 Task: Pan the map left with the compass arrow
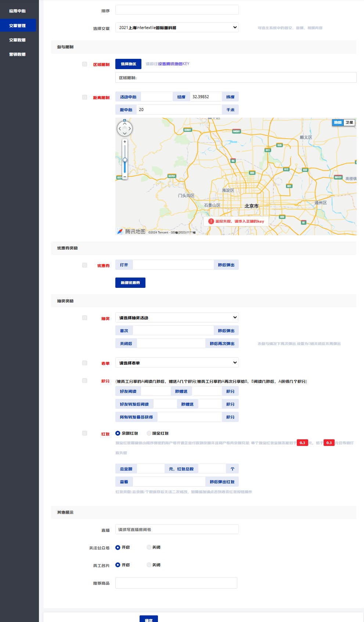coord(120,129)
